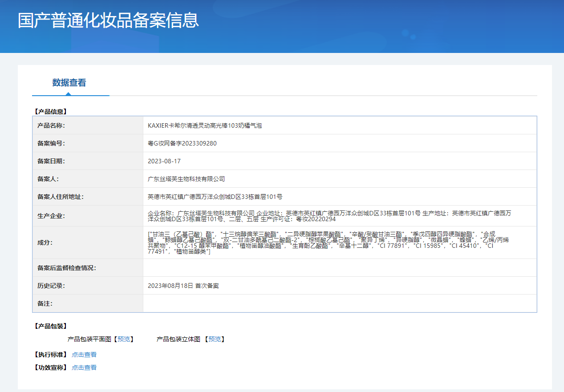The height and width of the screenshot is (392, 564).
Task: Click the 成分 row label
Action: [x=45, y=242]
